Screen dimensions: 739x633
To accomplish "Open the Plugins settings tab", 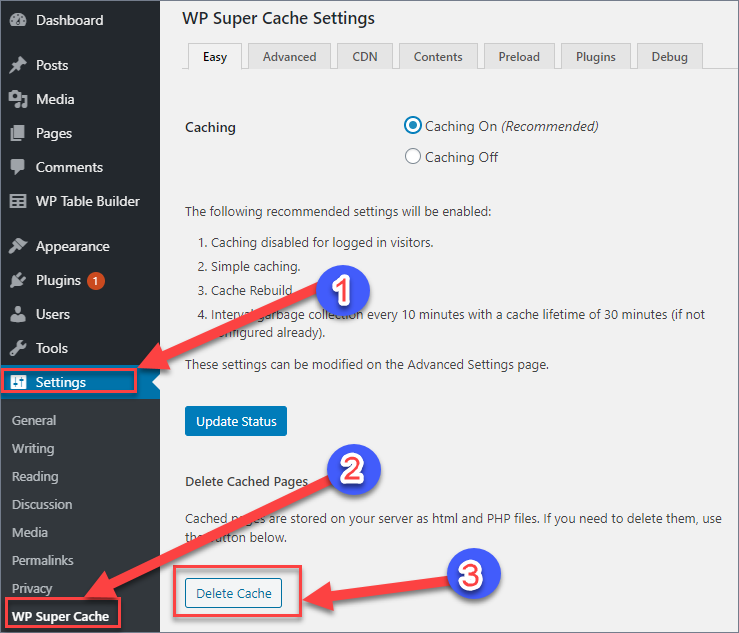I will pyautogui.click(x=596, y=57).
